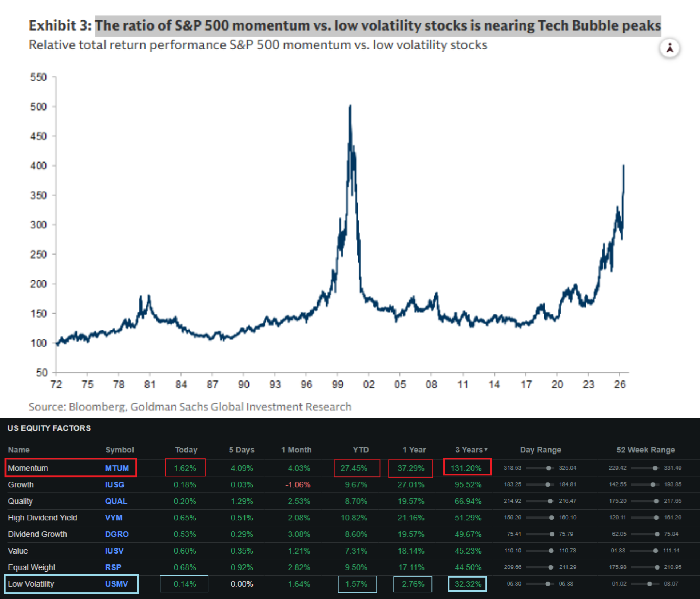Screen dimensions: 700x599
Task: Open the RSP symbol link
Action: [113, 567]
